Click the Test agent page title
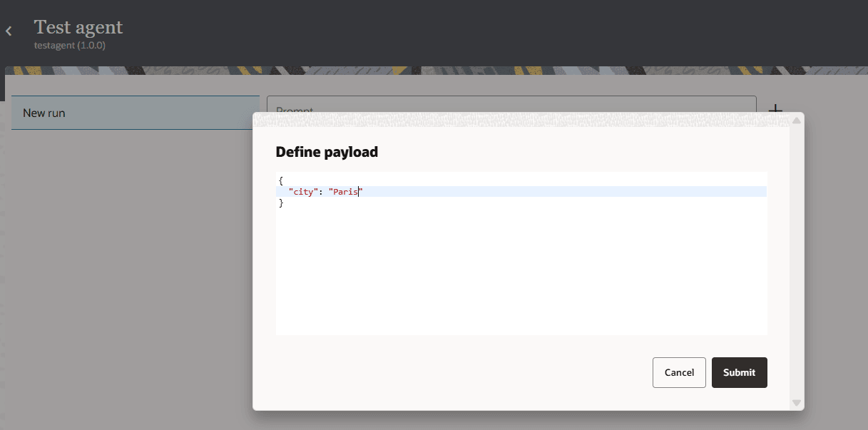 (x=78, y=27)
